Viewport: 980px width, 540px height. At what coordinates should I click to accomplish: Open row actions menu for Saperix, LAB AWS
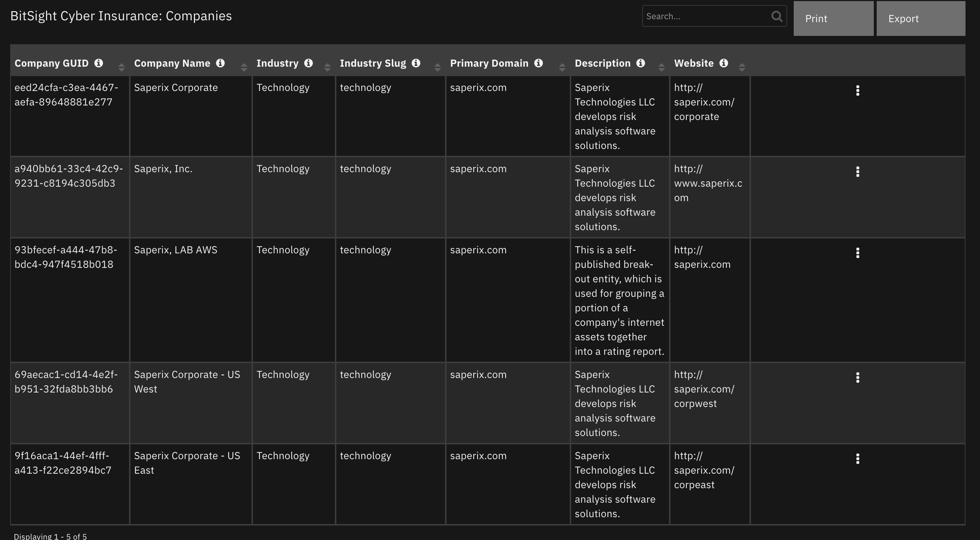[857, 253]
